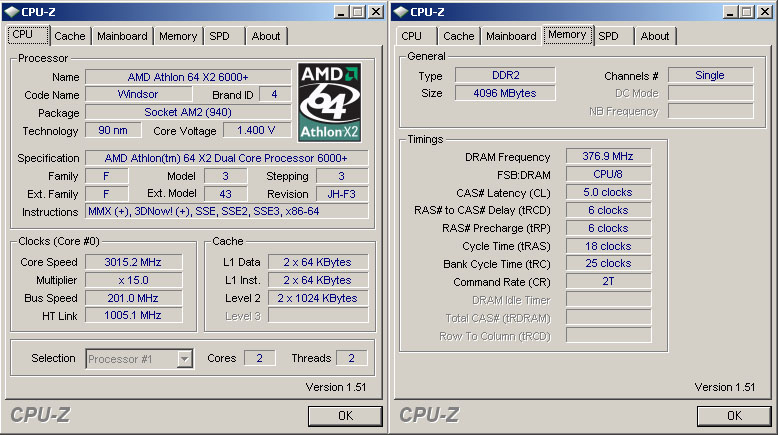Open SPD tab in right CPU-Z window
The width and height of the screenshot is (780, 435).
tap(608, 36)
